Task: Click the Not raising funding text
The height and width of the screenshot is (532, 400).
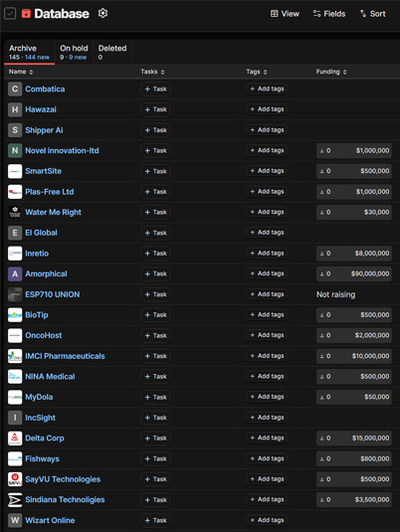Action: pos(336,294)
